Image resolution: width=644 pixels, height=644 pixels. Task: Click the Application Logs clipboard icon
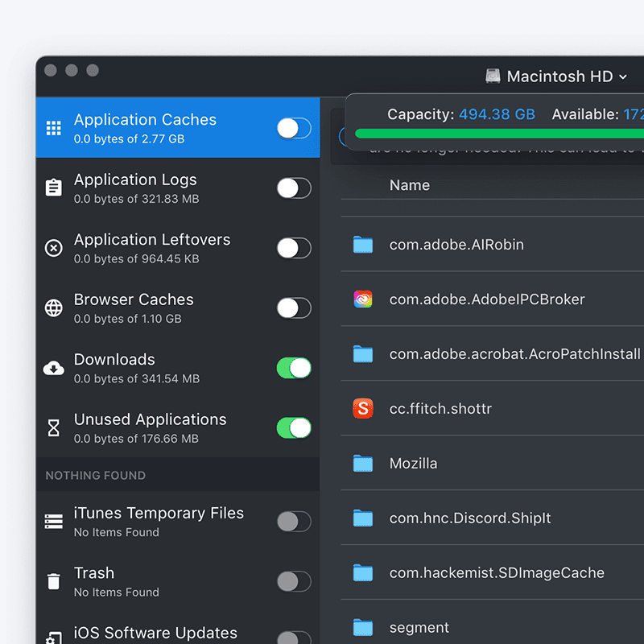click(x=53, y=188)
